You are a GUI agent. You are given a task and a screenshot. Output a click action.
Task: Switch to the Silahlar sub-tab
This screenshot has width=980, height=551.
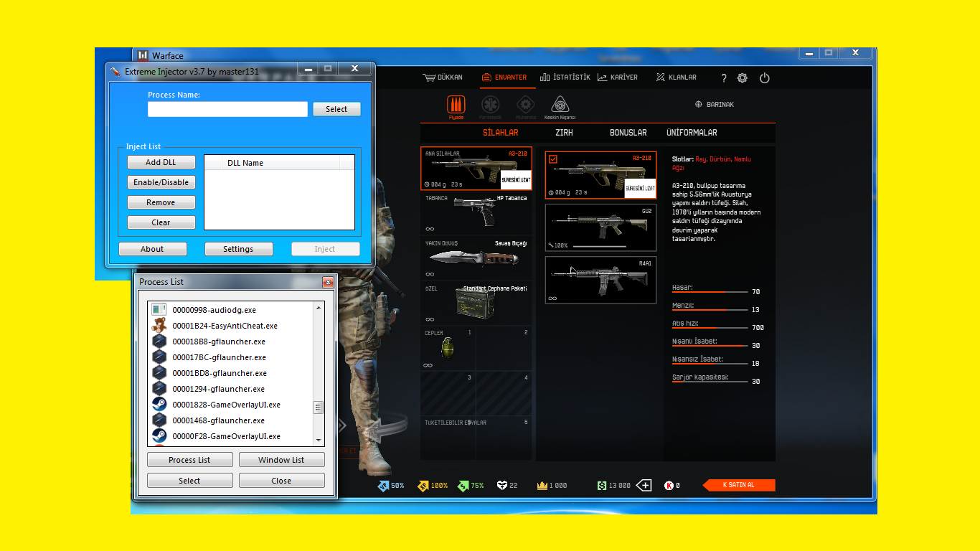point(501,133)
